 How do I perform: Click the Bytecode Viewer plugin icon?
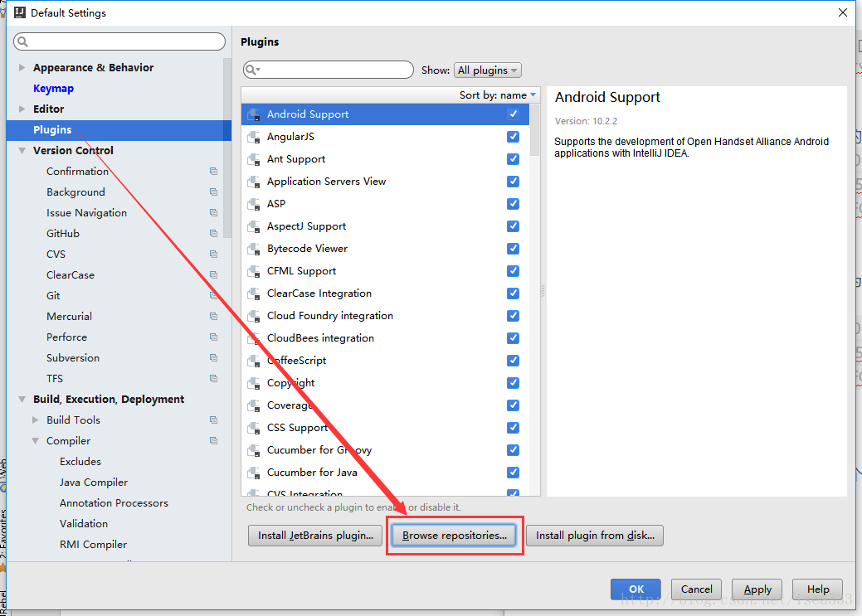coord(253,249)
